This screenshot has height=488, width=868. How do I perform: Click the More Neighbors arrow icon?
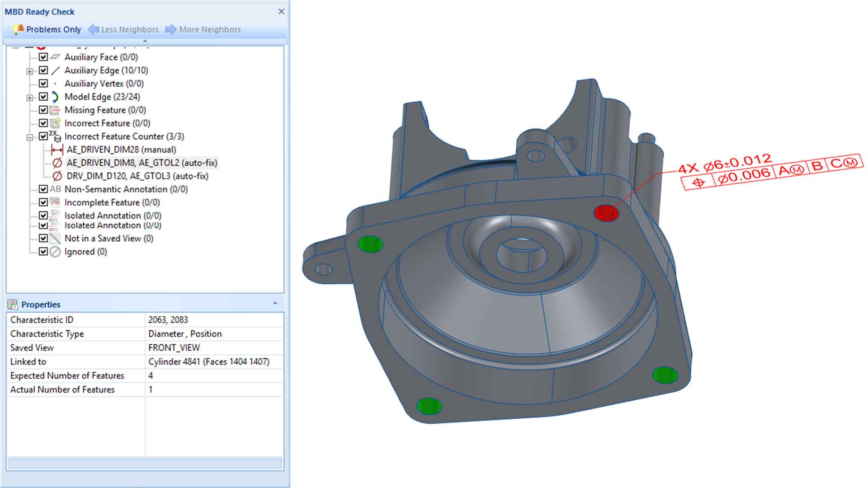coord(171,29)
